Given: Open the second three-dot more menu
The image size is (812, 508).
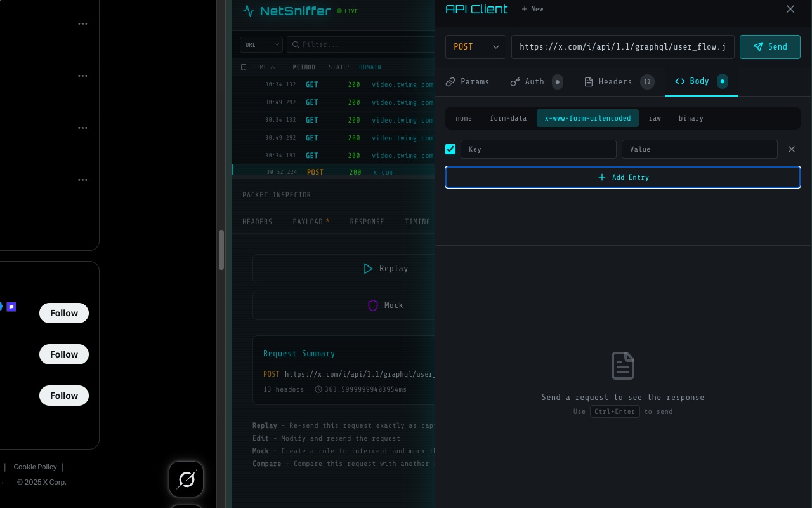Looking at the screenshot, I should (x=82, y=76).
